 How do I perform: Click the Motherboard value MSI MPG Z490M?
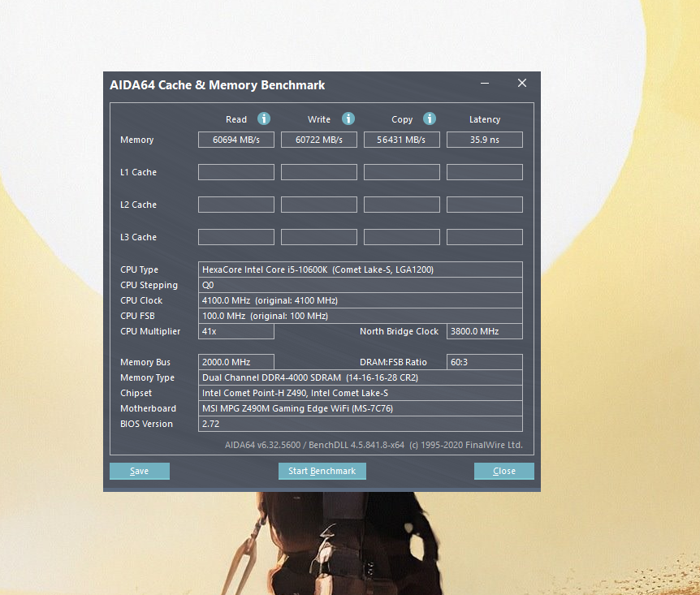[x=361, y=408]
